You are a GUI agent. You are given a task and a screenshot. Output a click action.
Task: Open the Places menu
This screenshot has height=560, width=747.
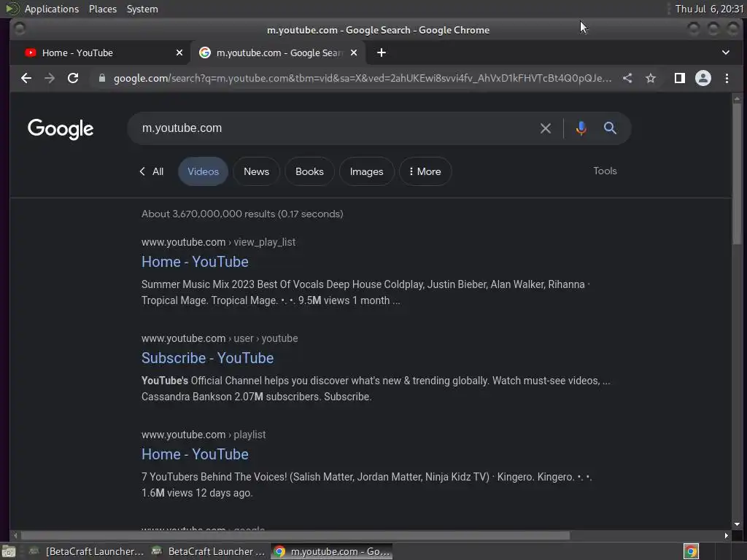tap(103, 9)
